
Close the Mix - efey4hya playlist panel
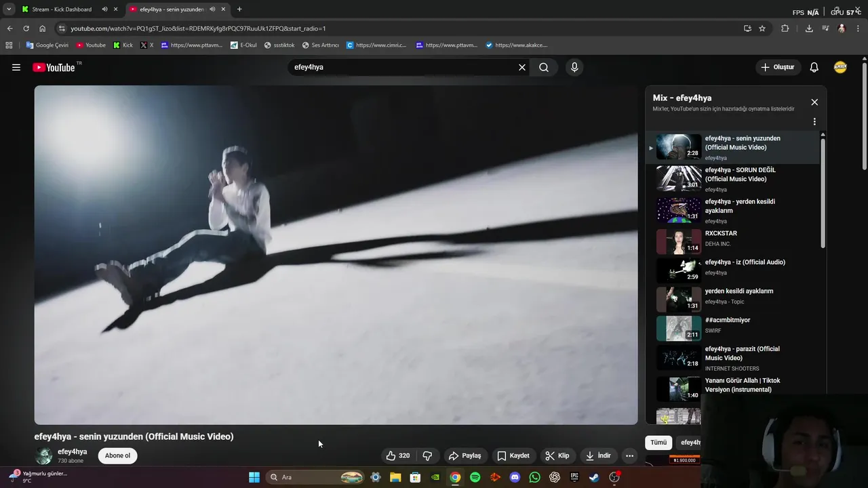(x=814, y=102)
